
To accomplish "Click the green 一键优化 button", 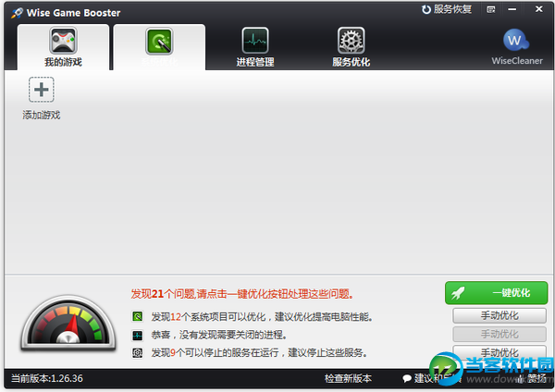I will point(496,293).
